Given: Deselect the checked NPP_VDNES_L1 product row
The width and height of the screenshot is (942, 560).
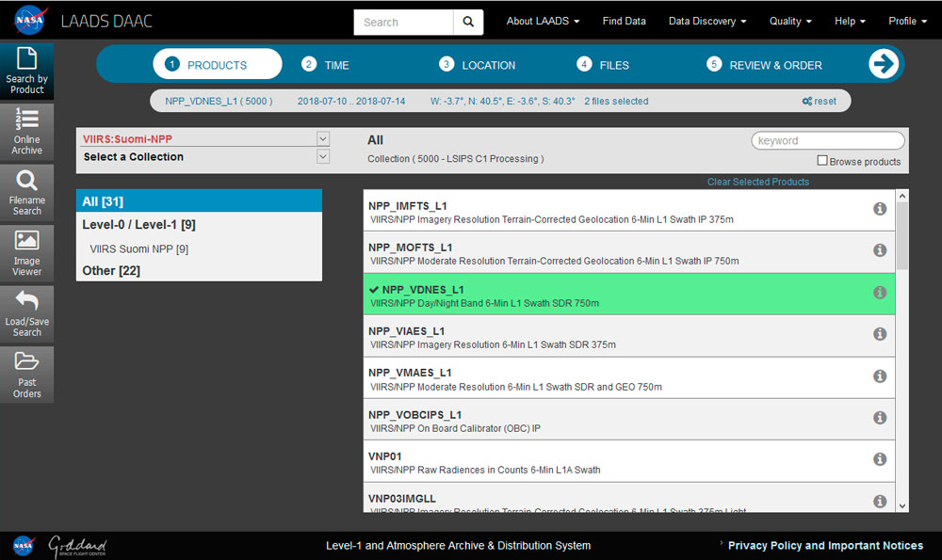Looking at the screenshot, I should [x=629, y=294].
